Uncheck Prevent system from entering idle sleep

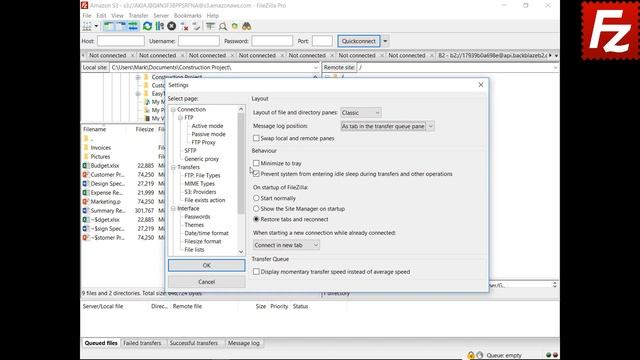pyautogui.click(x=256, y=174)
